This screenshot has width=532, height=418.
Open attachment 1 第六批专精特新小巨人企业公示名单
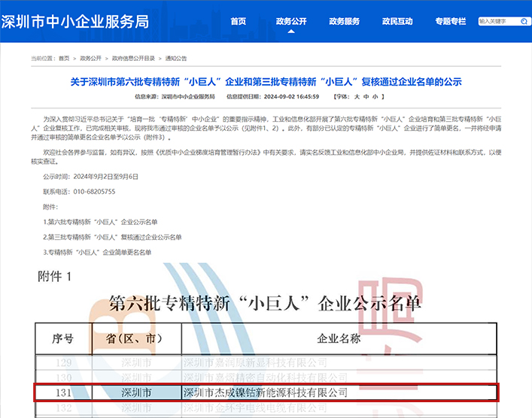coord(100,222)
